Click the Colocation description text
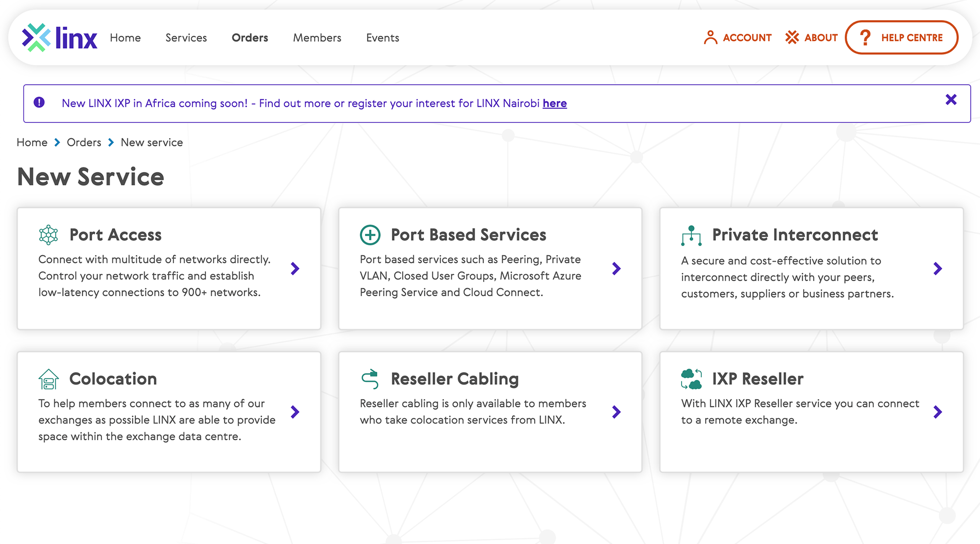The image size is (980, 544). point(157,420)
